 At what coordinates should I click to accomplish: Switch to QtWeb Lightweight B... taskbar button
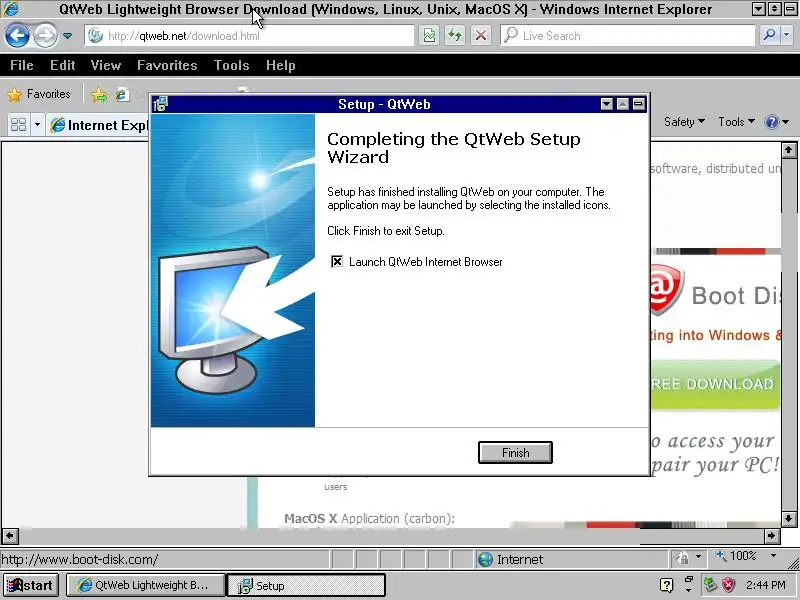(x=146, y=585)
